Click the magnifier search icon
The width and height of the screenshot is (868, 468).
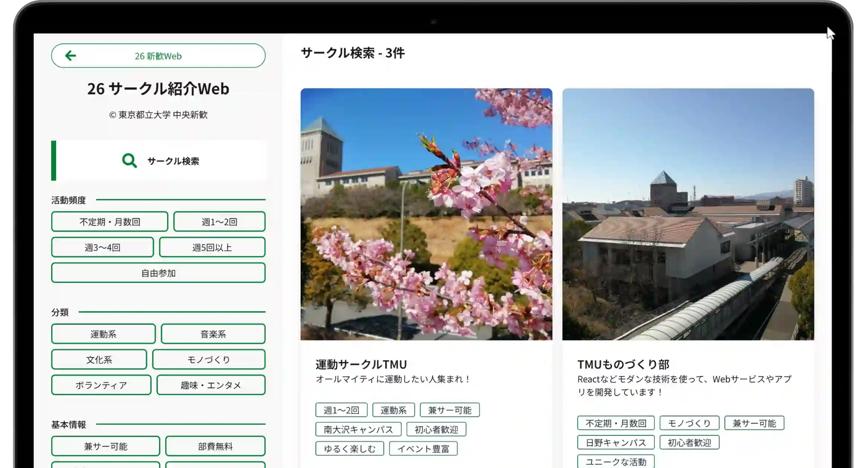pos(129,160)
